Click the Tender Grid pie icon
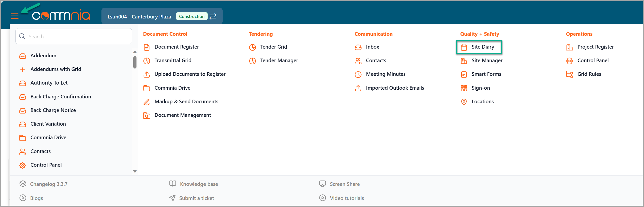Screen dimensions: 644x207 [x=253, y=47]
